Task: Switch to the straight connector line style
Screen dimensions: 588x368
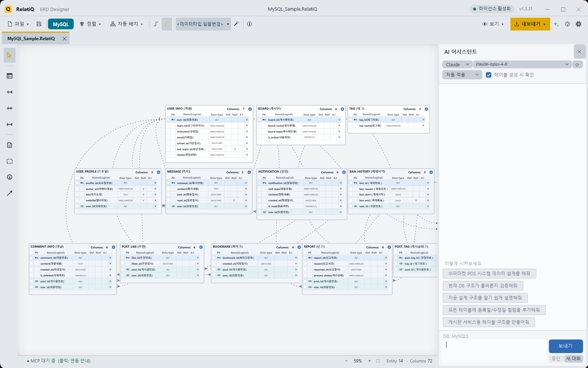Action: pyautogui.click(x=156, y=24)
